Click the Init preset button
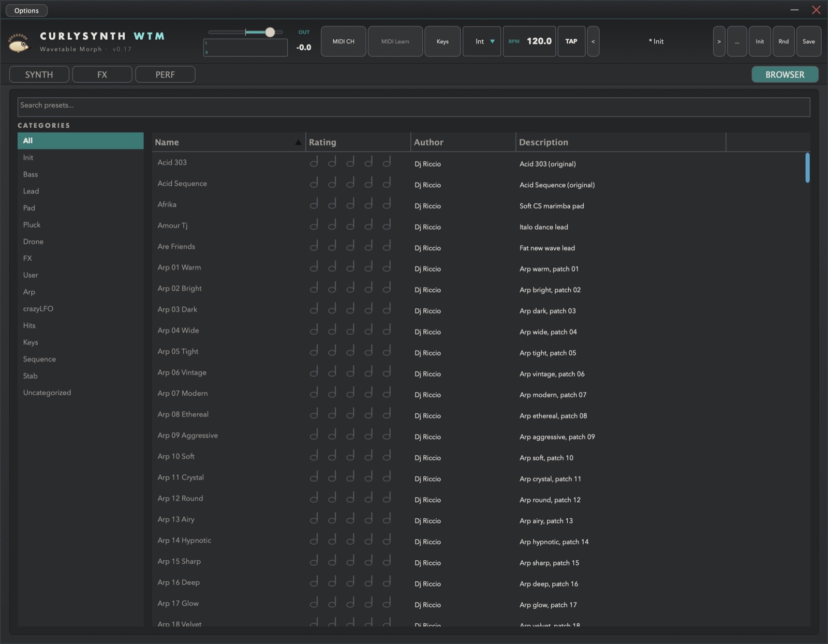Screen dimensions: 828x644 pyautogui.click(x=760, y=41)
